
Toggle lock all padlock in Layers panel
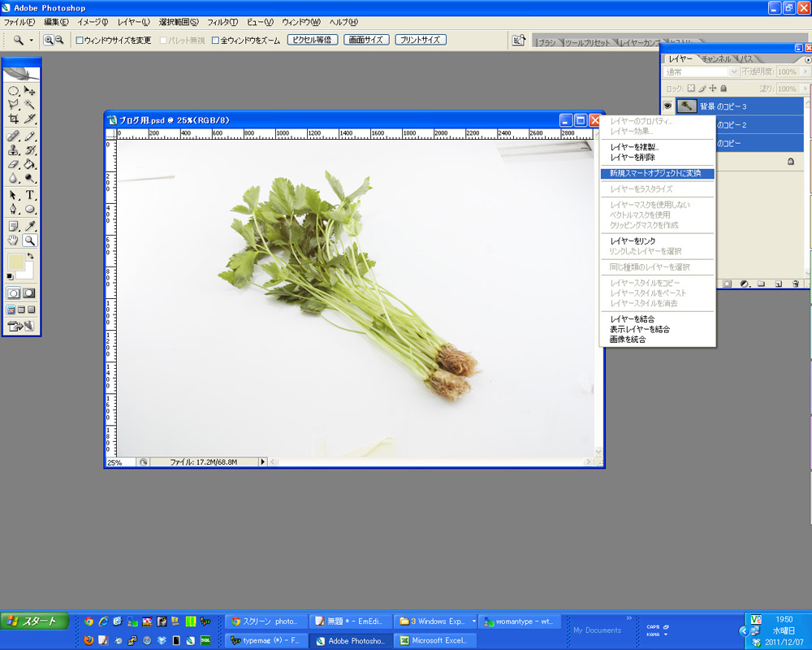(x=723, y=88)
